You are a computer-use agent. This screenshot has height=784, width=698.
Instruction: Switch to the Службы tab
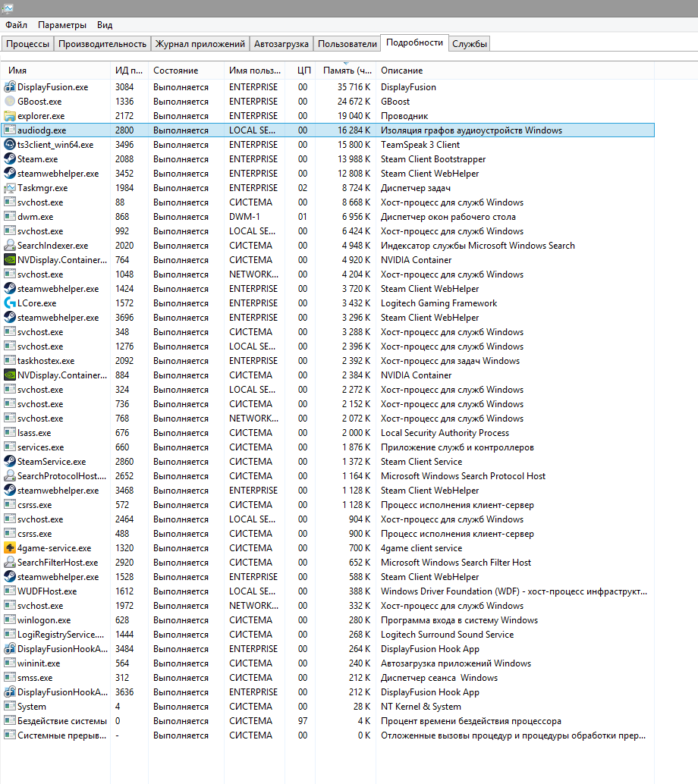[x=470, y=44]
